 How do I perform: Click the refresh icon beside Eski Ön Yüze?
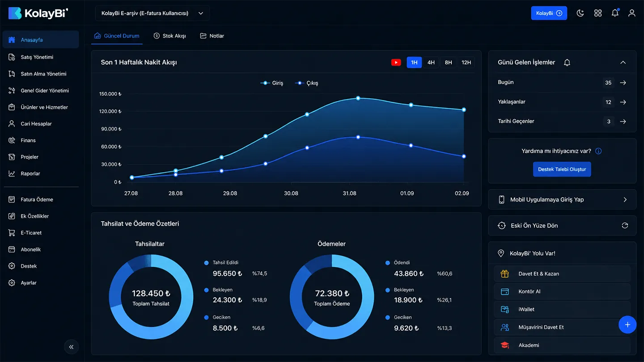click(x=625, y=226)
